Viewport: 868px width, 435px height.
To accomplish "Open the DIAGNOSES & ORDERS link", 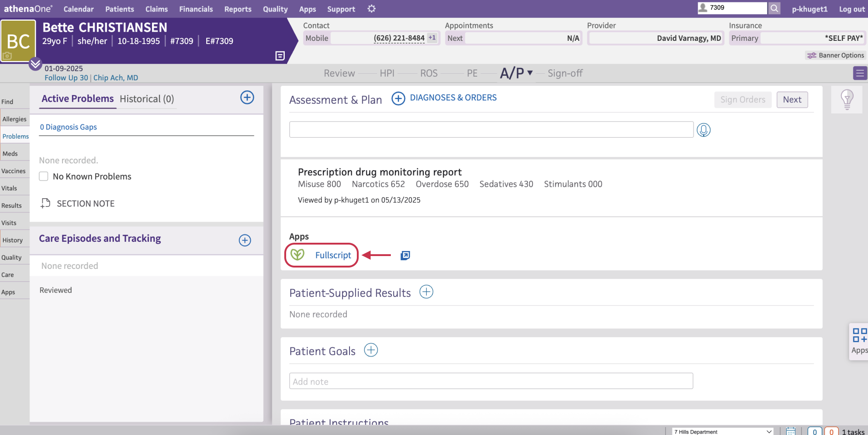I will [x=453, y=97].
